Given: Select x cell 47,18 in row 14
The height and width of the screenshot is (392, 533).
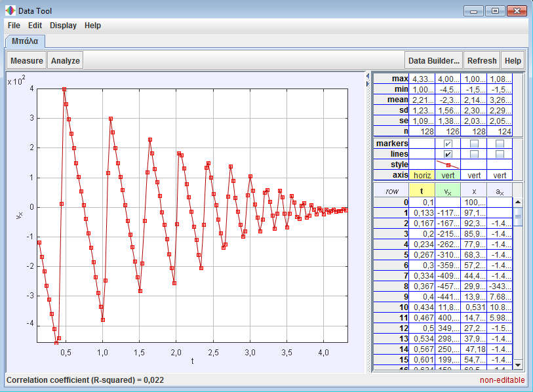Looking at the screenshot, I should 474,349.
